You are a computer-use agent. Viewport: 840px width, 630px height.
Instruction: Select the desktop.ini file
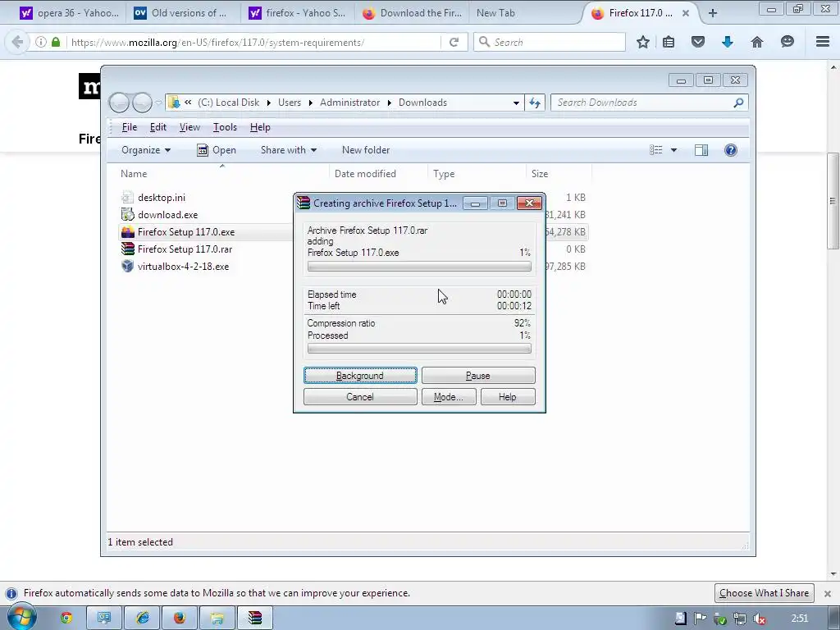pos(162,197)
